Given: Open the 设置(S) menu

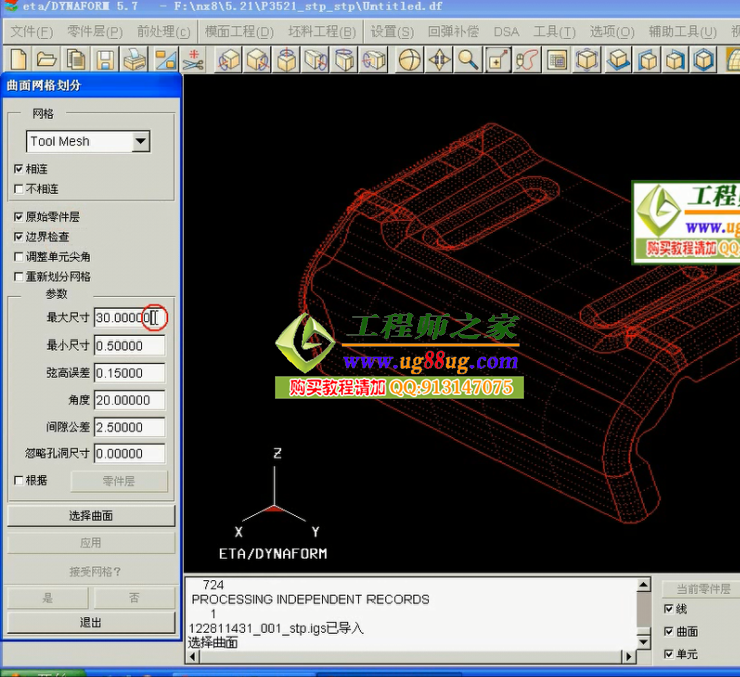Looking at the screenshot, I should [x=392, y=32].
